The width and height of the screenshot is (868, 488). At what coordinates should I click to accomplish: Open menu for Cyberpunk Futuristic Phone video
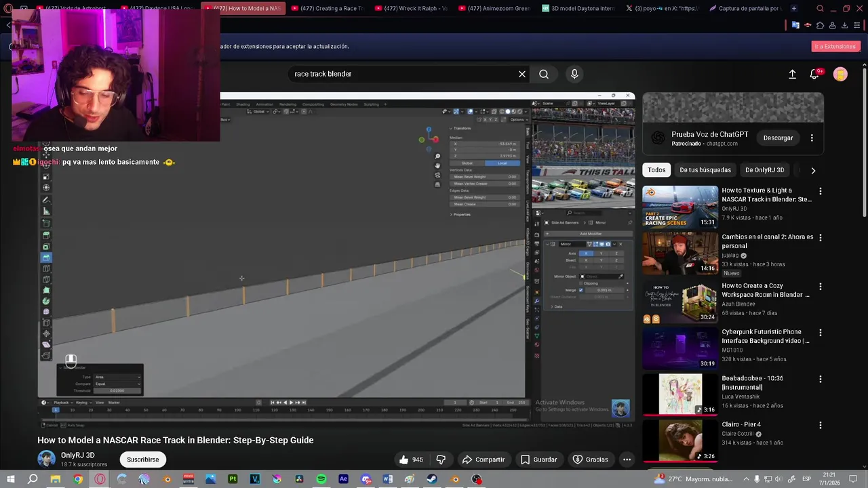(x=821, y=333)
